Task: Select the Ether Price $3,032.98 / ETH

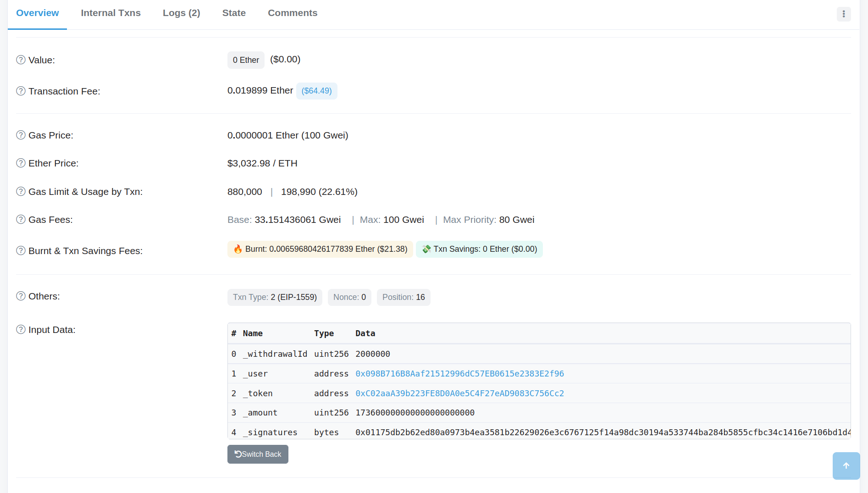Action: (x=262, y=163)
